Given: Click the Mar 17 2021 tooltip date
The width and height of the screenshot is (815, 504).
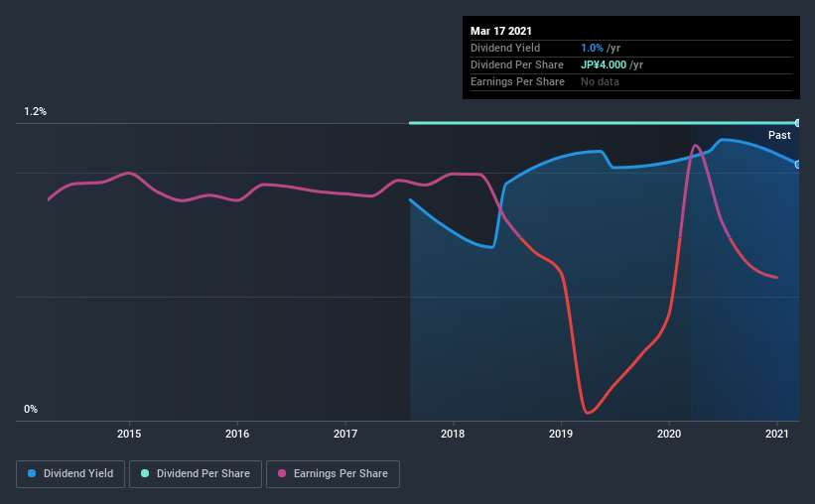Looking at the screenshot, I should click(501, 31).
